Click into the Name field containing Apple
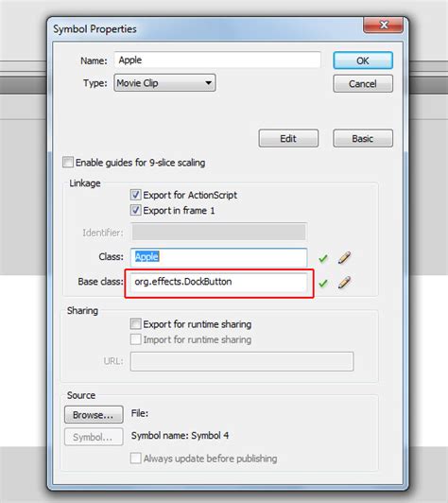The width and height of the screenshot is (448, 503). (x=217, y=60)
